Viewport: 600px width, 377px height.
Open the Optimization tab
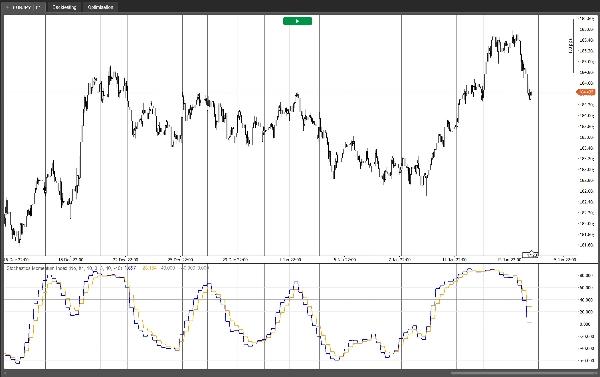tap(100, 7)
